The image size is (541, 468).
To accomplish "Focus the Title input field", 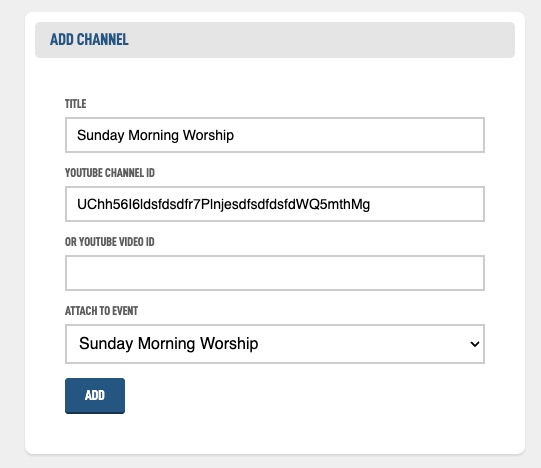I will [275, 135].
